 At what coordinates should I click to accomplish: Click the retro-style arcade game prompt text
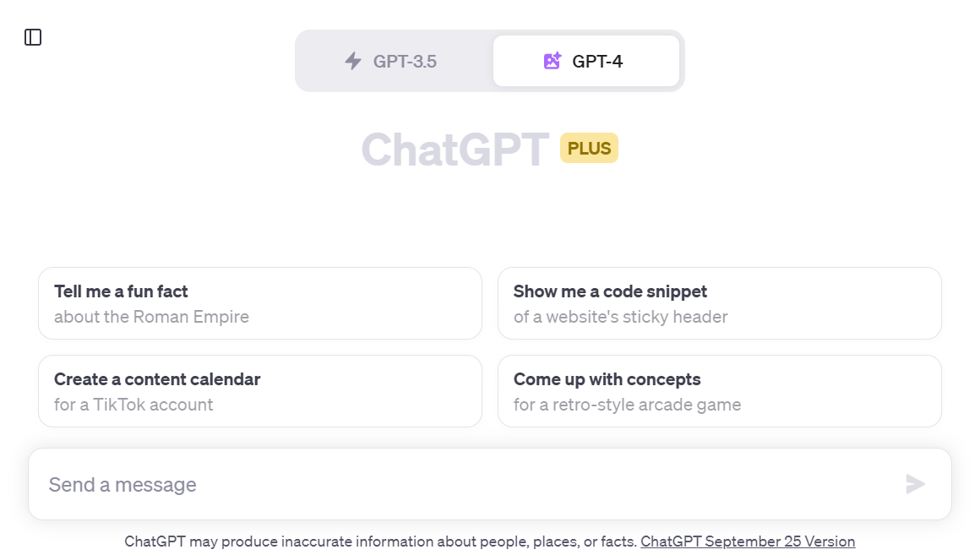628,405
